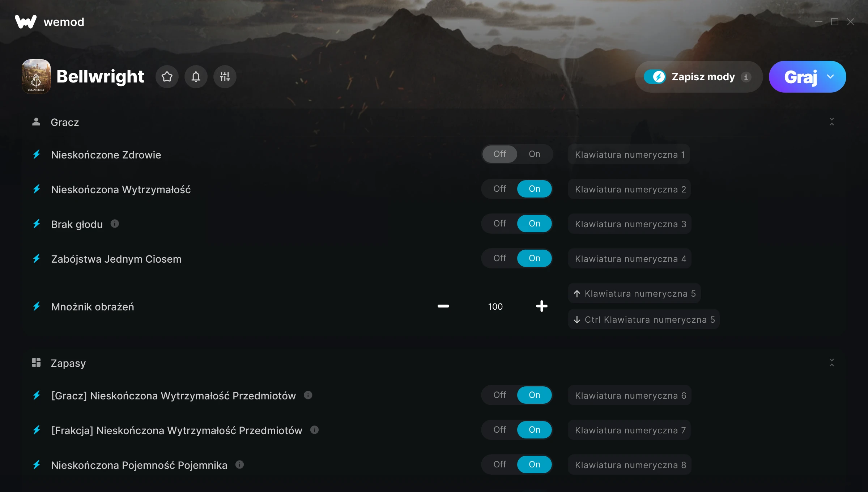Screen dimensions: 868x492
Task: Disable Zabójstwa Jednym Ciosem cheat
Action: pyautogui.click(x=500, y=258)
